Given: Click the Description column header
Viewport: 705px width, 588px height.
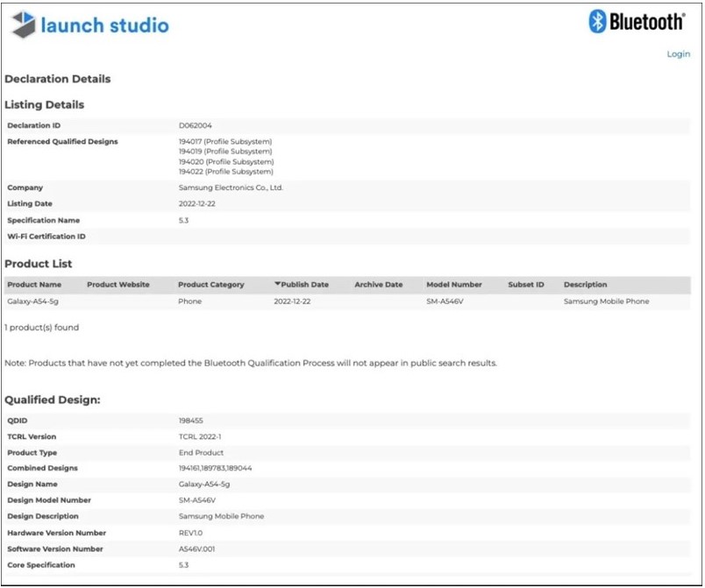Looking at the screenshot, I should tap(585, 285).
